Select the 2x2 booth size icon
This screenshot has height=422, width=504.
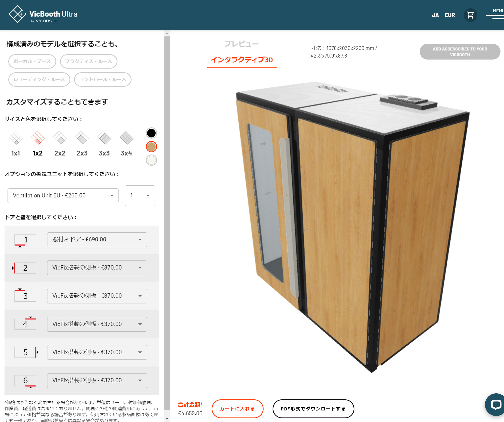point(60,138)
